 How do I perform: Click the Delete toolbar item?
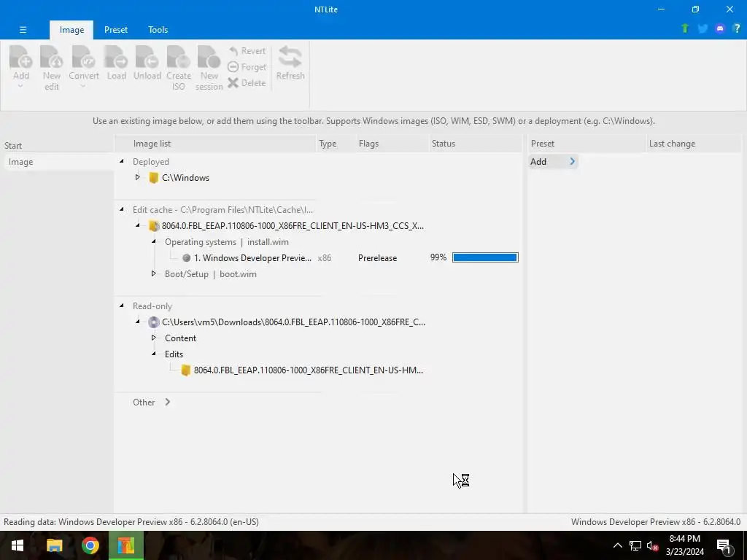click(x=247, y=83)
